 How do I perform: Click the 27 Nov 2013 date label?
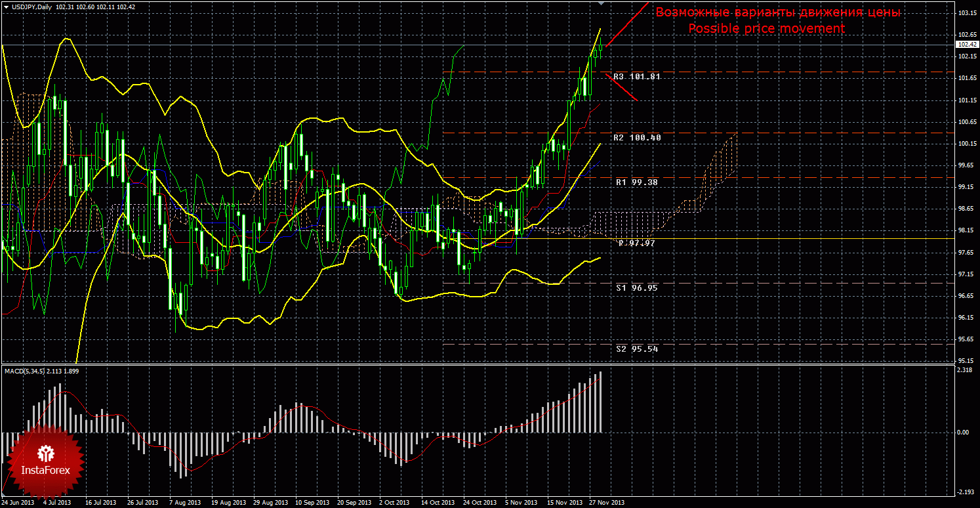607,503
